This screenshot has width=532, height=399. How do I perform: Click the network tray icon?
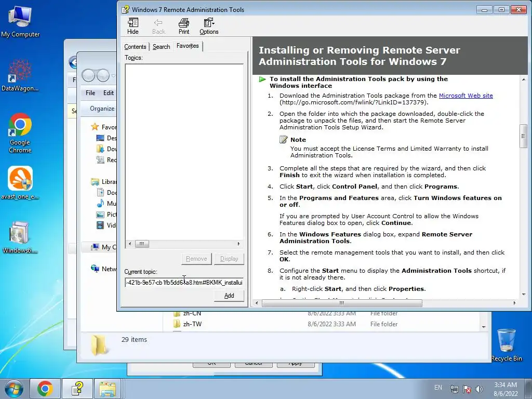pos(454,389)
